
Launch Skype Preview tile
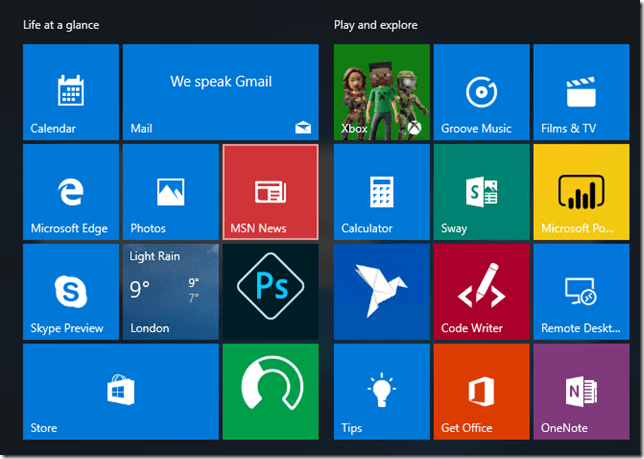pyautogui.click(x=70, y=292)
